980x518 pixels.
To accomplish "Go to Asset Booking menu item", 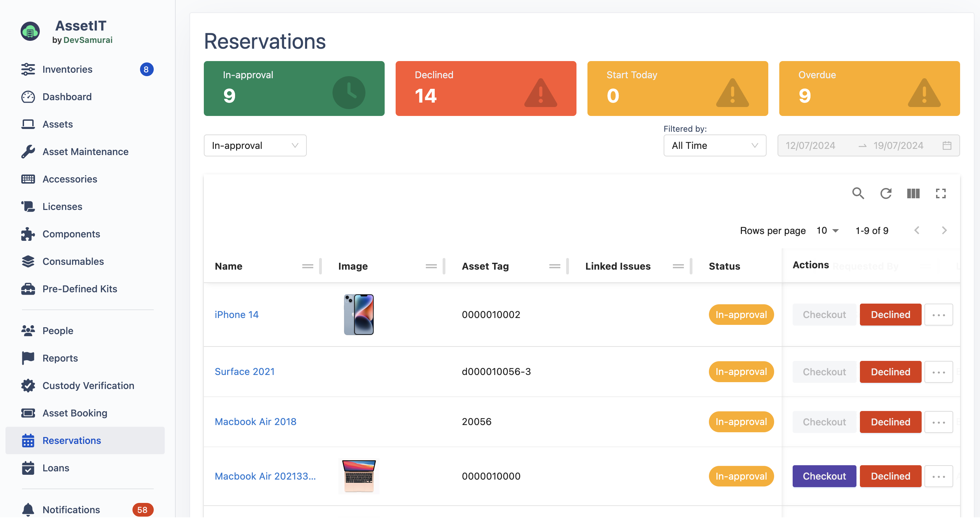I will pos(74,413).
